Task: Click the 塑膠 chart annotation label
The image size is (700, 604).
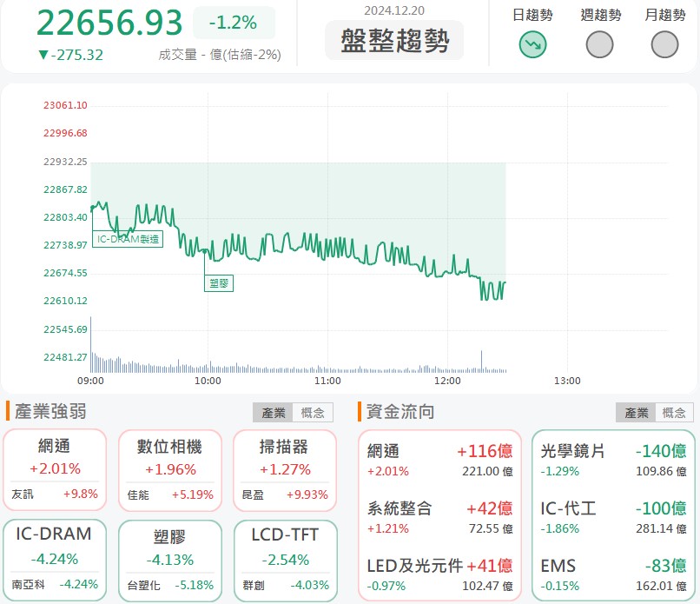Action: click(x=219, y=283)
